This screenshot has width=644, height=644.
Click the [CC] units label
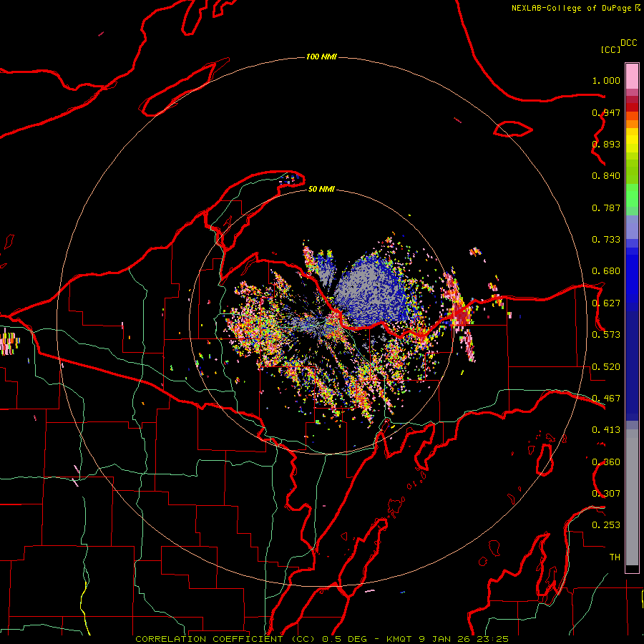[610, 49]
